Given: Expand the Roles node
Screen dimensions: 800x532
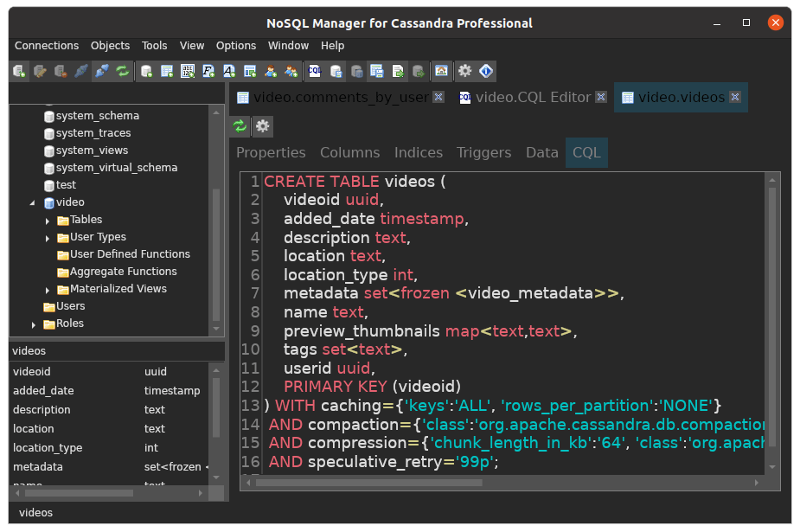Looking at the screenshot, I should (34, 324).
